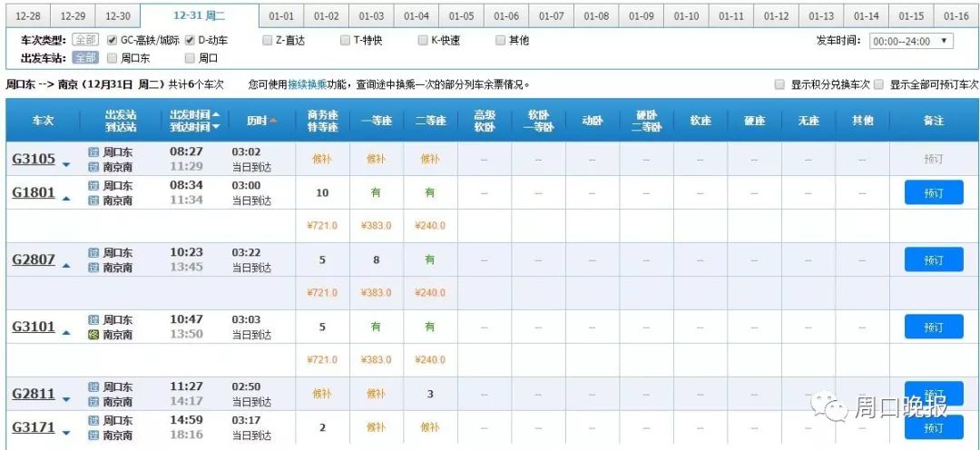The width and height of the screenshot is (980, 450).
Task: Click station icon beside 南京南 in G1801 row
Action: click(93, 201)
